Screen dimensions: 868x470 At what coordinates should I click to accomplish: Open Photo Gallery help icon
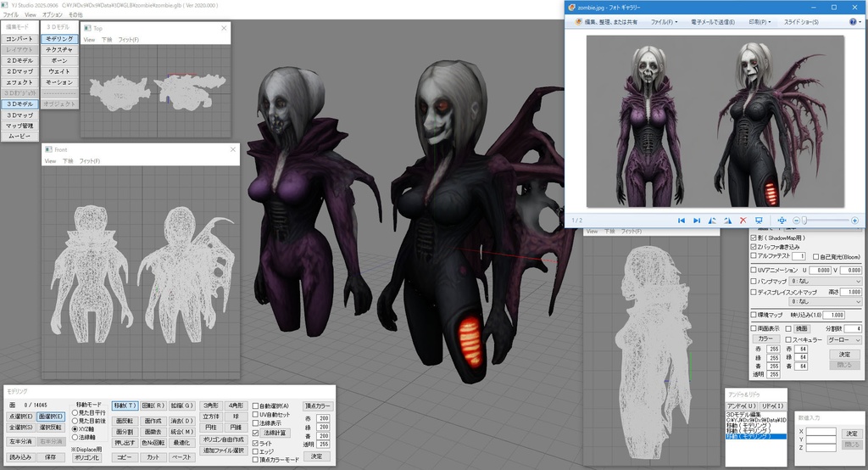853,21
